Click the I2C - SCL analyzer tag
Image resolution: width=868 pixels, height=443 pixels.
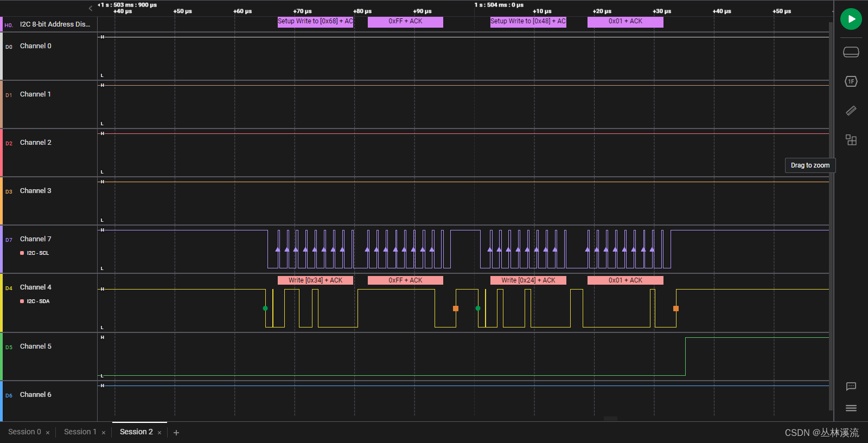click(35, 253)
